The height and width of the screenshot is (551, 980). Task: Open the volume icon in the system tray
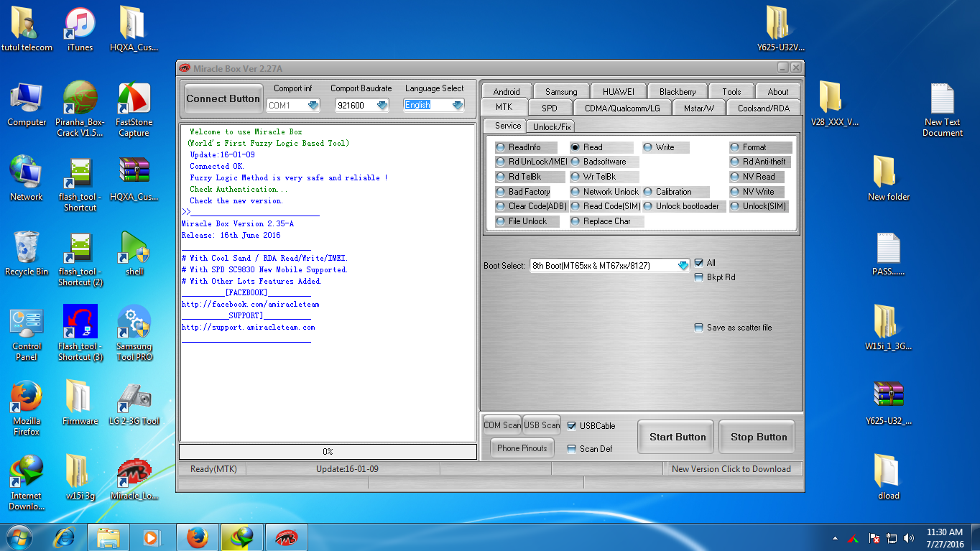click(x=909, y=537)
